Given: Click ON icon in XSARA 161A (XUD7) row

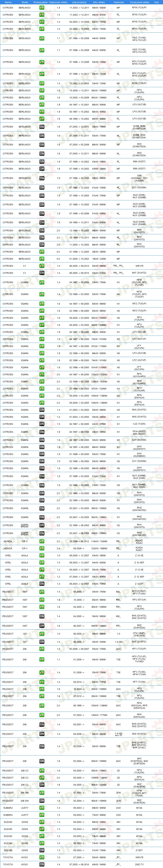Looking at the screenshot, I should click(x=42, y=432).
